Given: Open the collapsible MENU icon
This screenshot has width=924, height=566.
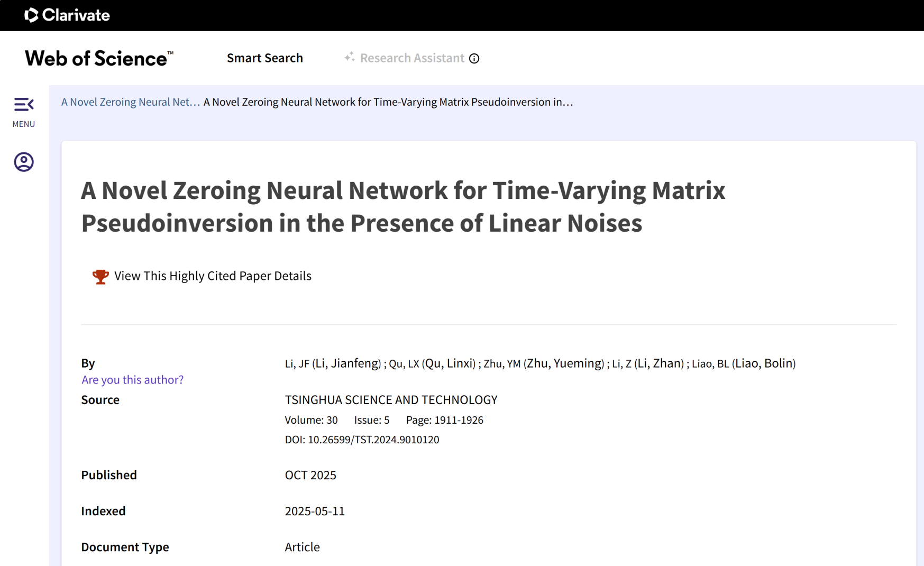Looking at the screenshot, I should pos(24,104).
